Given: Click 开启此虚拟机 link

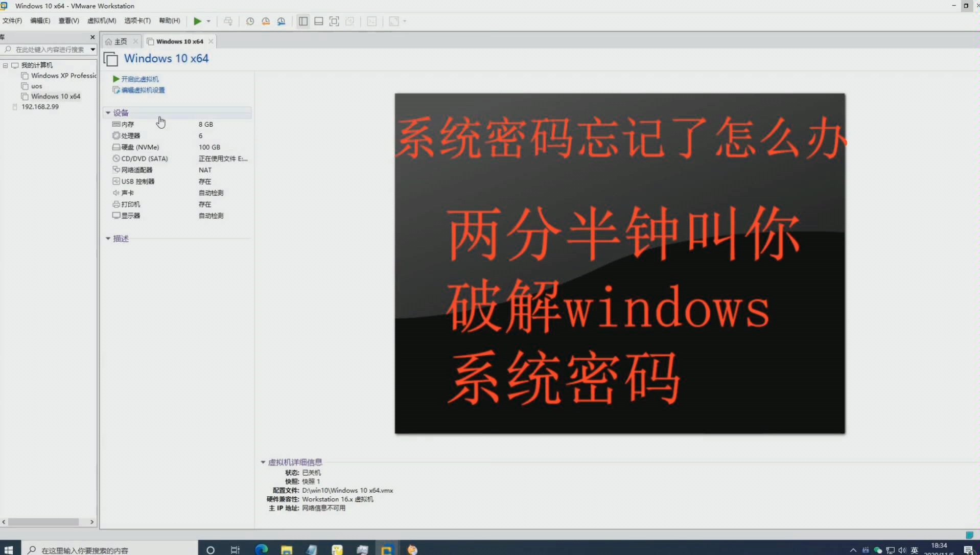Looking at the screenshot, I should [x=135, y=79].
